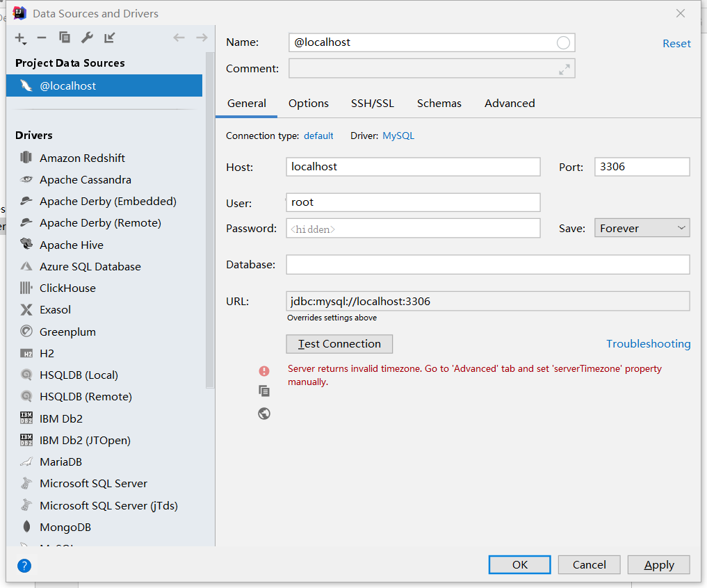This screenshot has width=707, height=588.
Task: Go forward with right arrow icon
Action: pos(202,38)
